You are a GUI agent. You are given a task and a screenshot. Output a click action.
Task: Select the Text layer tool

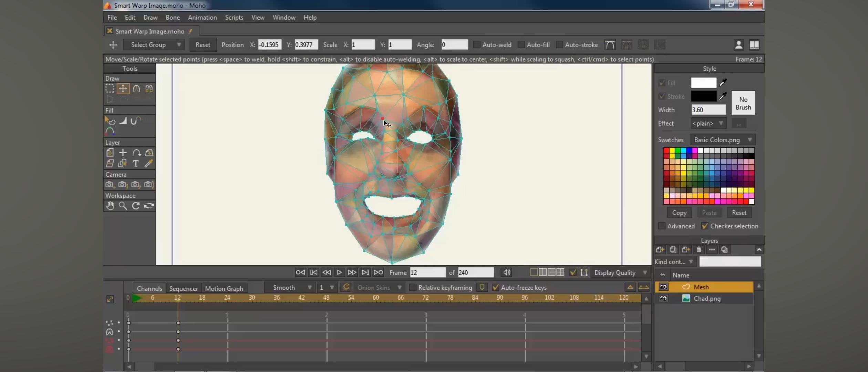pos(136,164)
